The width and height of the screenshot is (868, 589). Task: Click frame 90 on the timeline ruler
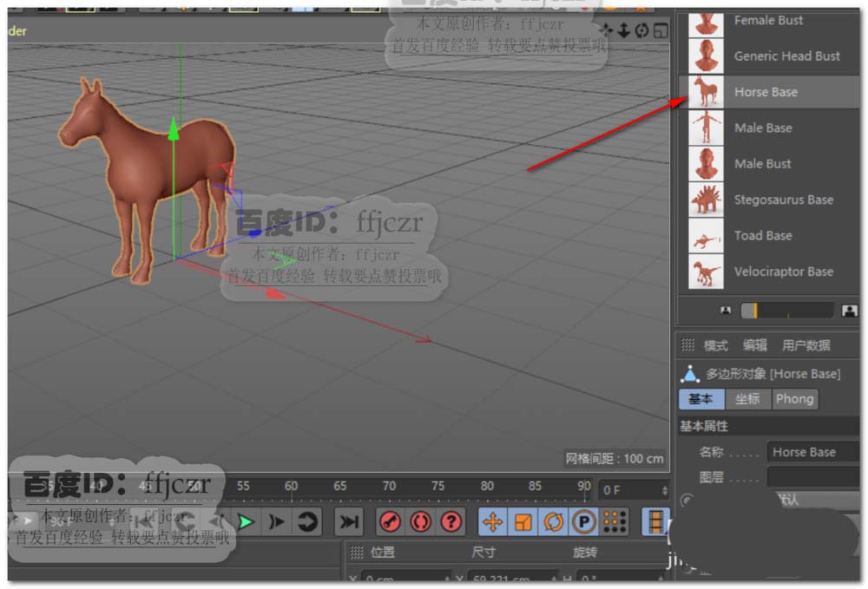pos(584,486)
